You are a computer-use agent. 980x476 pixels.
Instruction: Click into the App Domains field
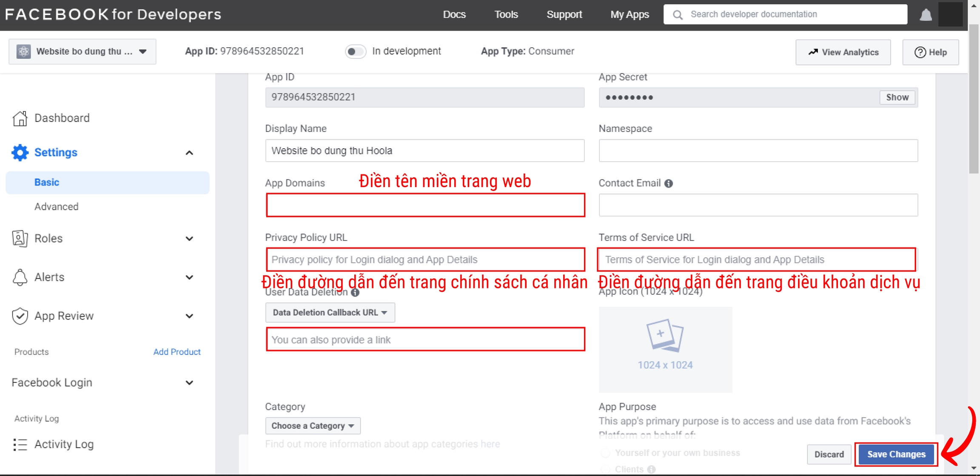(x=425, y=205)
